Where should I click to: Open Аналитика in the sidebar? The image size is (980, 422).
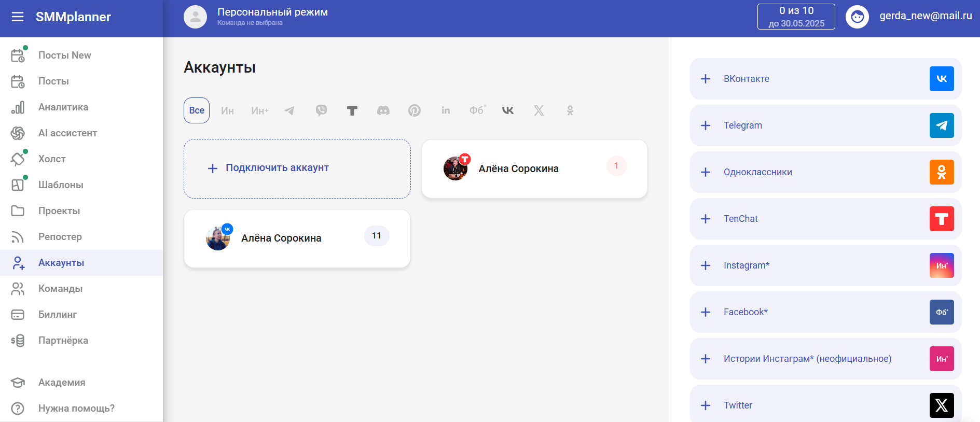(81, 107)
